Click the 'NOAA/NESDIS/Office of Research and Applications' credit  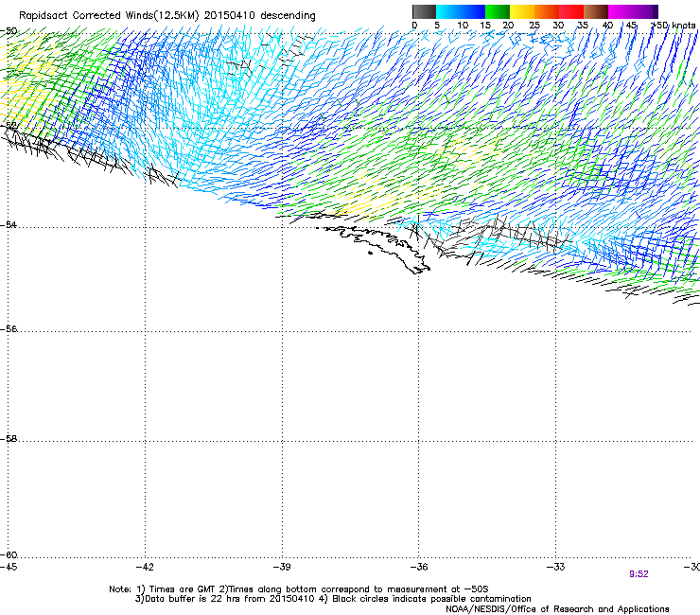(557, 609)
